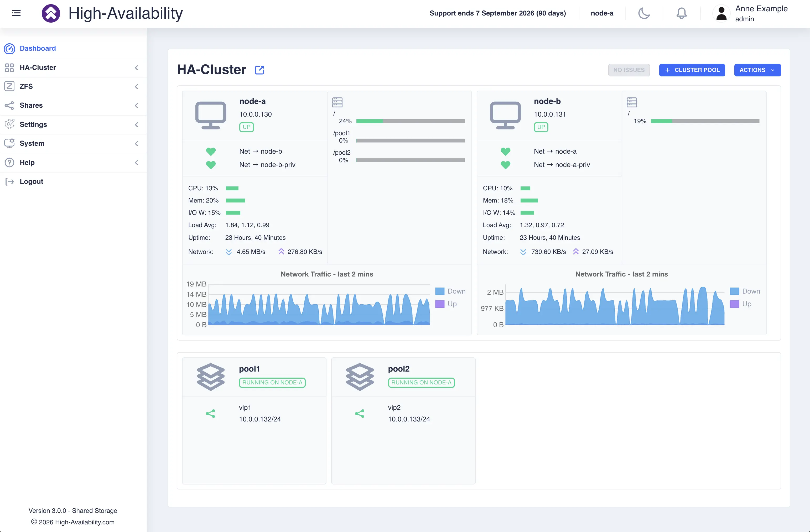This screenshot has height=532, width=810.
Task: Click node-a /pool1 usage bar
Action: [x=411, y=140]
